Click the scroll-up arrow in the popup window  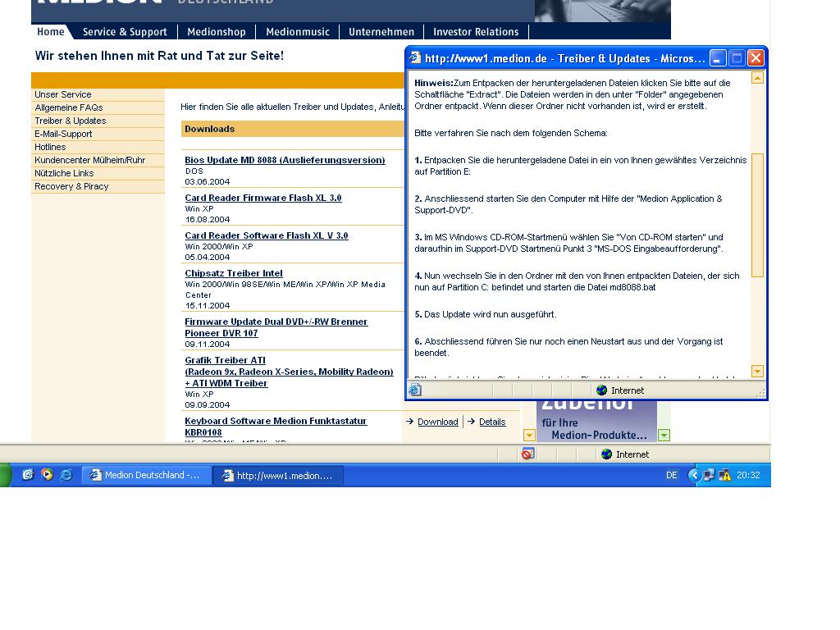click(757, 78)
